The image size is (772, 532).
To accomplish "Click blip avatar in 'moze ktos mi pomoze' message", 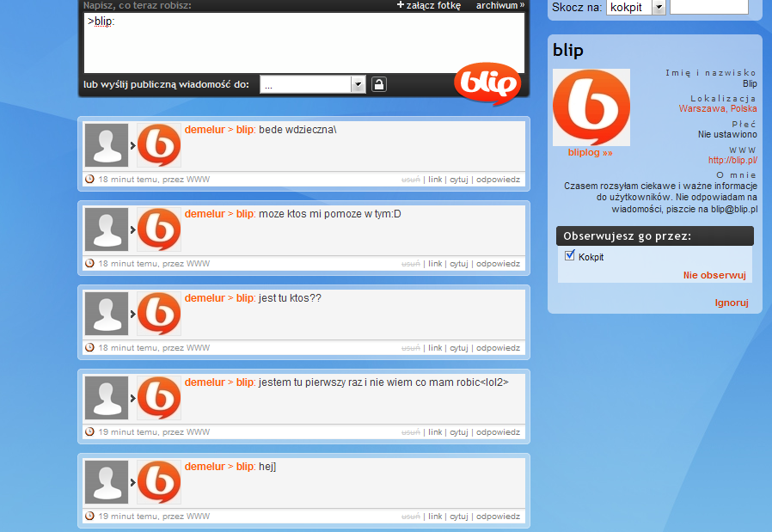I will (x=158, y=229).
